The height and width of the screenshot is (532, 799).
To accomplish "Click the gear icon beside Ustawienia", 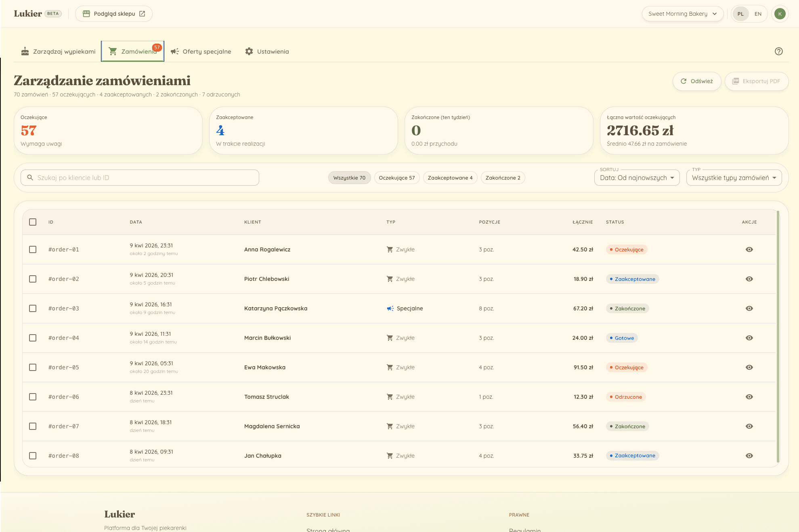I will point(249,51).
